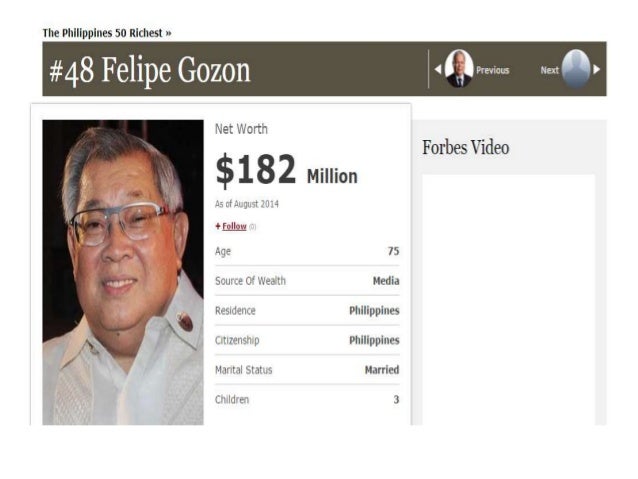Click the Previous text label
The image size is (638, 479).
click(x=493, y=70)
